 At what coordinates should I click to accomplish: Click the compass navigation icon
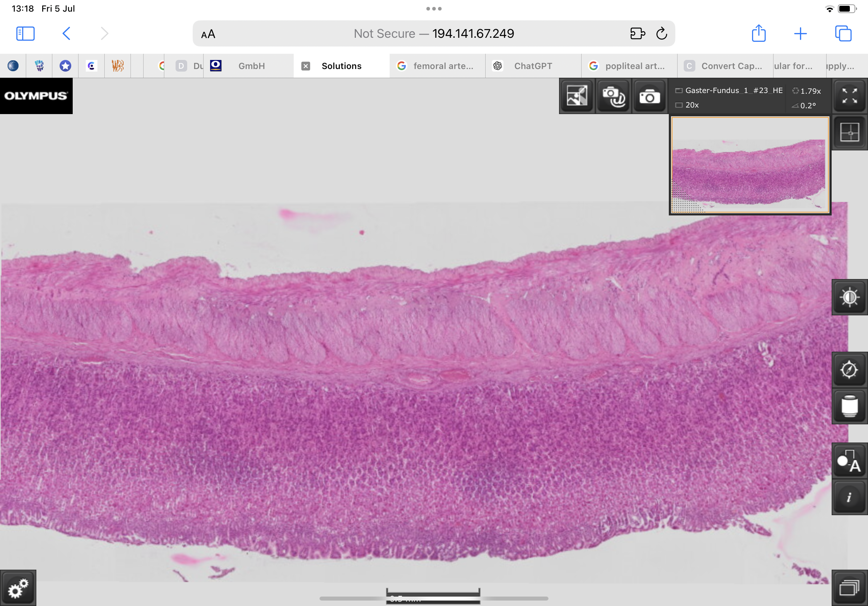[x=849, y=369]
